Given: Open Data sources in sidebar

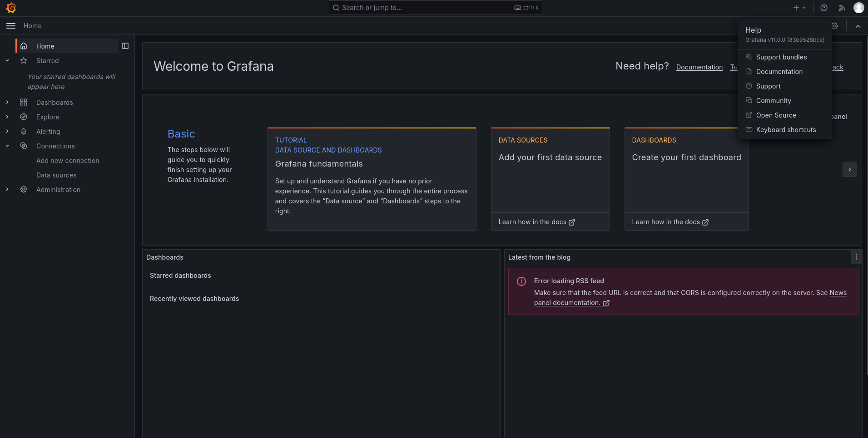Looking at the screenshot, I should [x=56, y=175].
